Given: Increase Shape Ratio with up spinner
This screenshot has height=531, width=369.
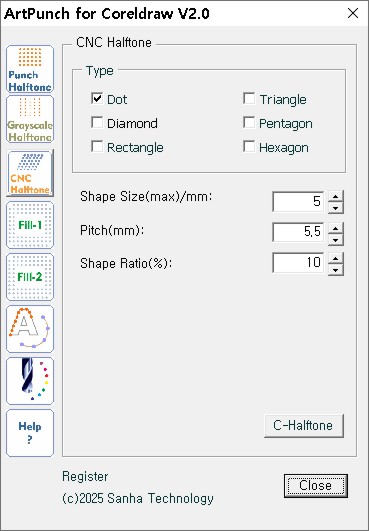Looking at the screenshot, I should [335, 258].
